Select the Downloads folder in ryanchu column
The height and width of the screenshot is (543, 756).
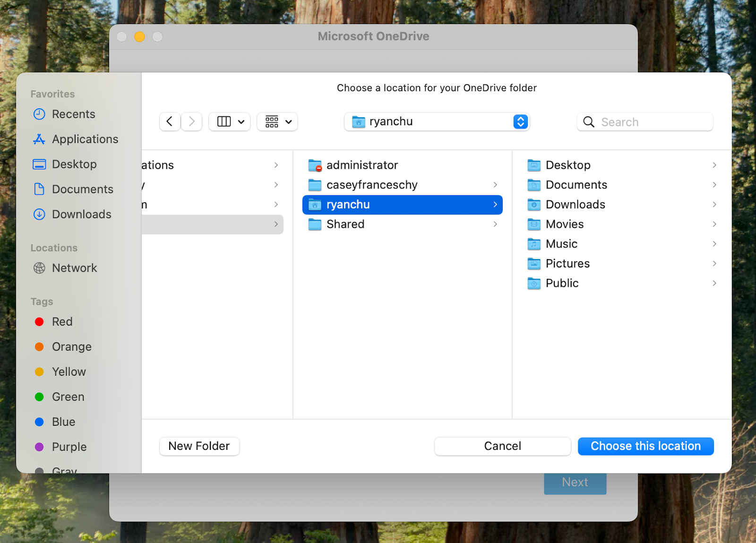coord(622,205)
